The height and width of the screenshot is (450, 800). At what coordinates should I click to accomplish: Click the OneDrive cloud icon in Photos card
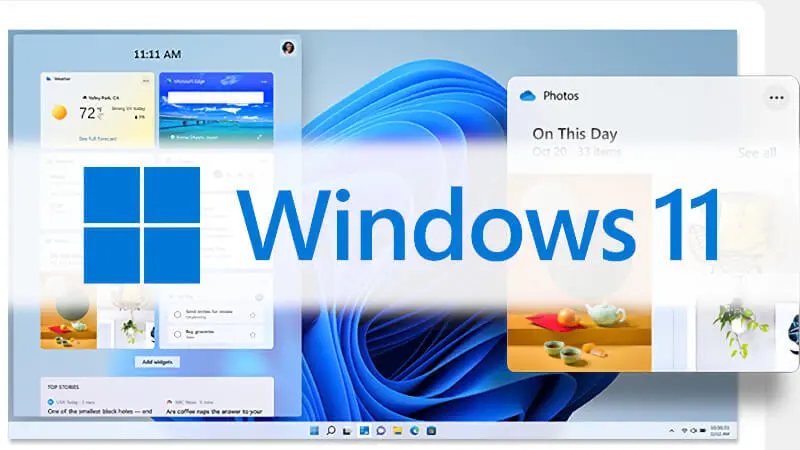click(528, 95)
